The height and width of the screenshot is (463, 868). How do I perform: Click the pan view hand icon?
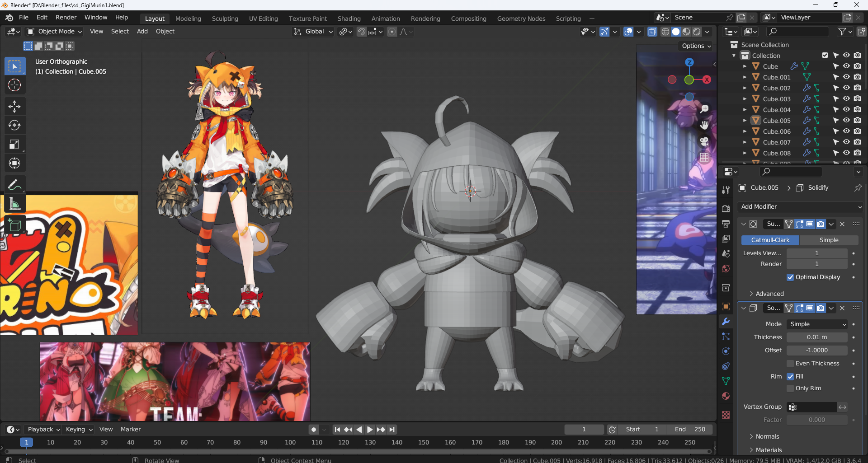point(704,125)
